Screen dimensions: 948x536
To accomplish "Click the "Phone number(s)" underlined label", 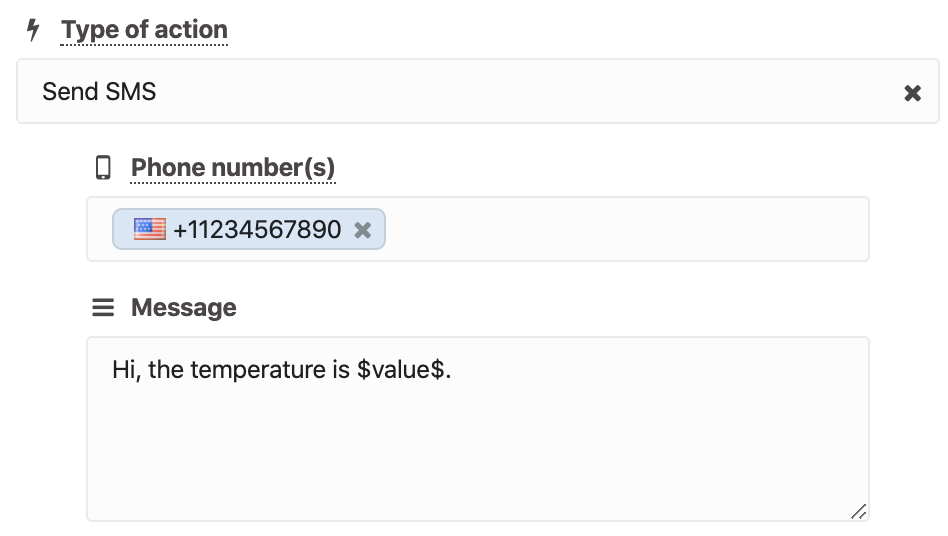I will click(x=233, y=167).
